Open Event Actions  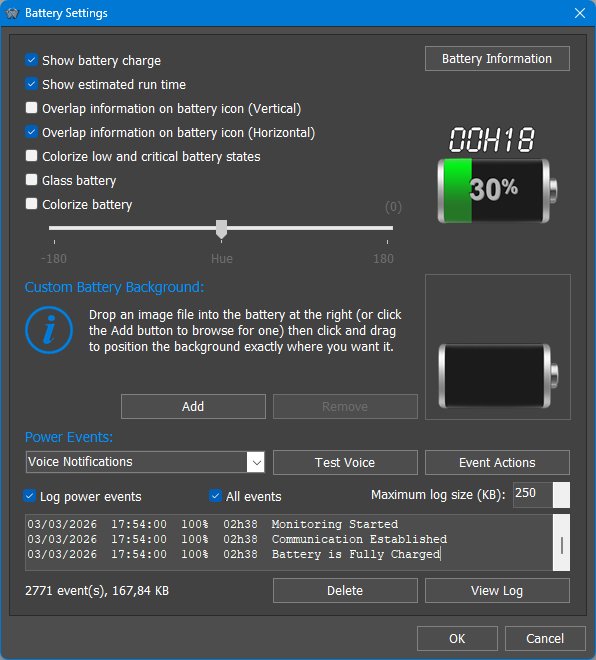pos(497,463)
